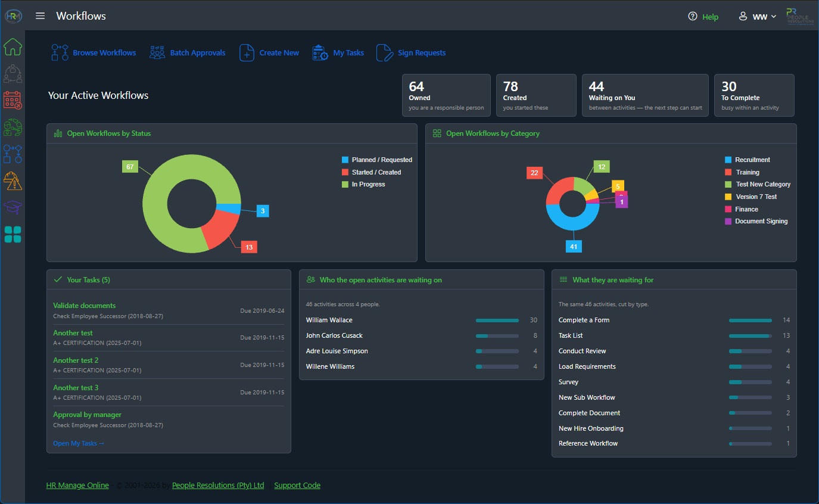Image resolution: width=819 pixels, height=504 pixels.
Task: Click the Support Code footer link
Action: click(x=297, y=486)
